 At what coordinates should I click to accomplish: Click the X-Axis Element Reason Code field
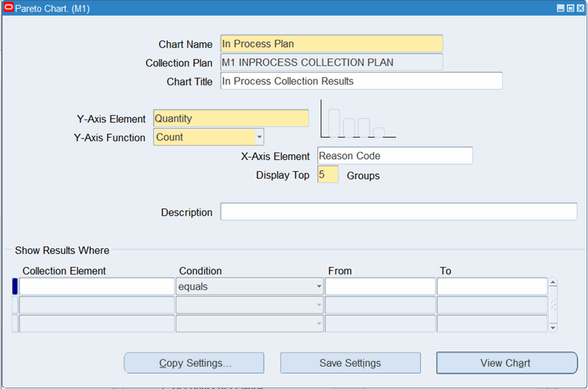395,155
